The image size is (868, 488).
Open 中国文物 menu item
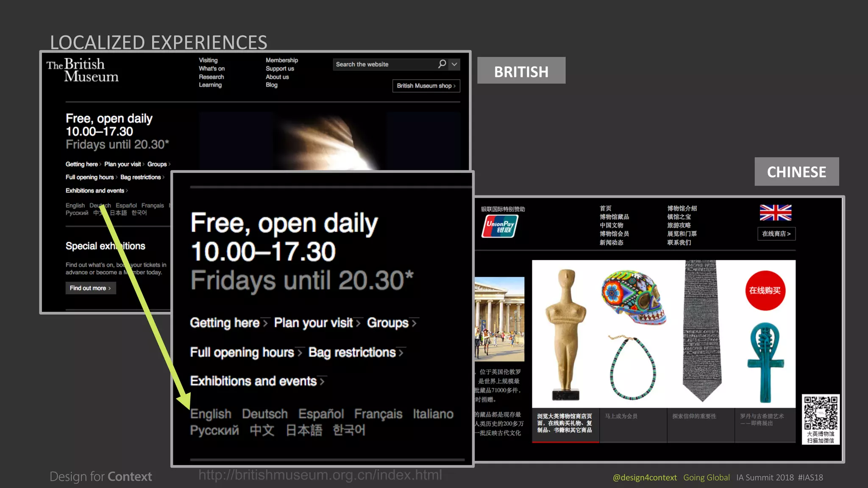611,225
